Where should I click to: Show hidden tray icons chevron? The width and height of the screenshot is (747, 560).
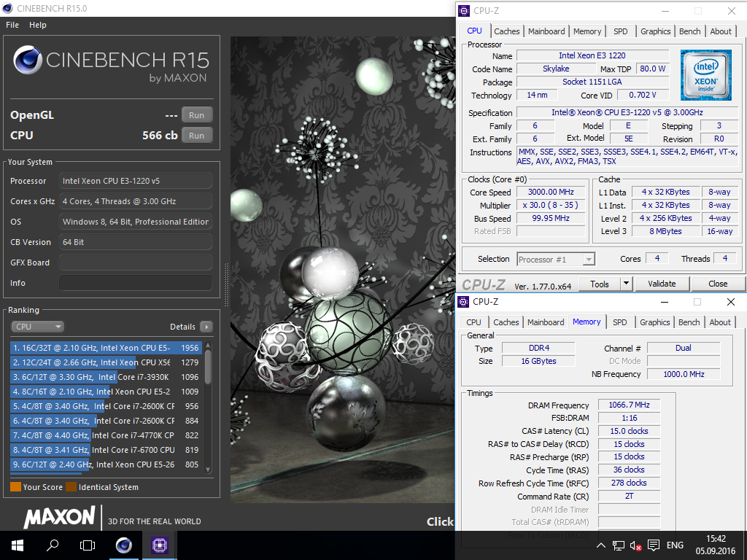(x=601, y=545)
